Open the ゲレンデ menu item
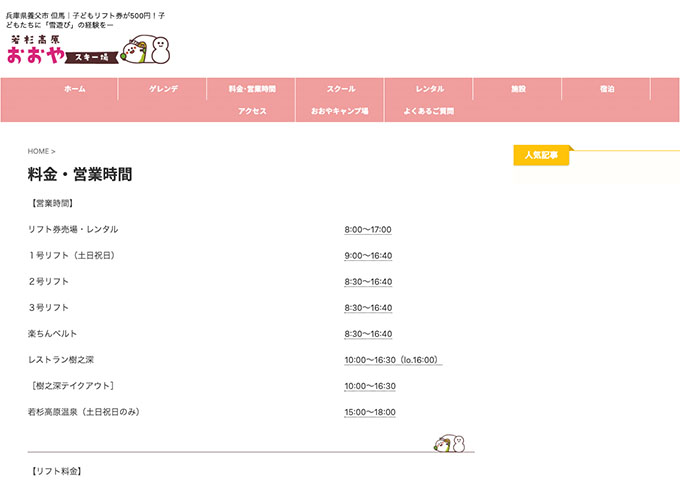 (163, 89)
